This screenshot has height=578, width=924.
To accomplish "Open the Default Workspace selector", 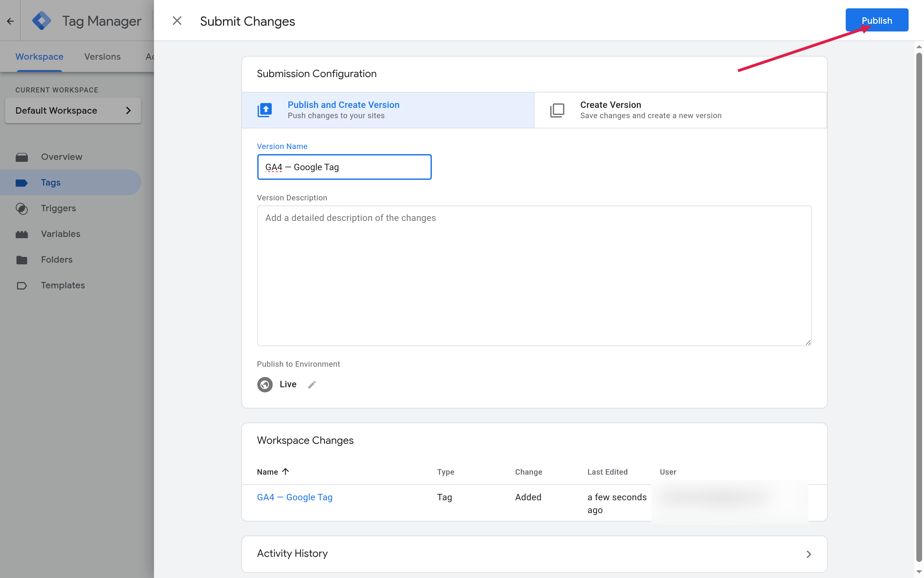I will [x=73, y=110].
